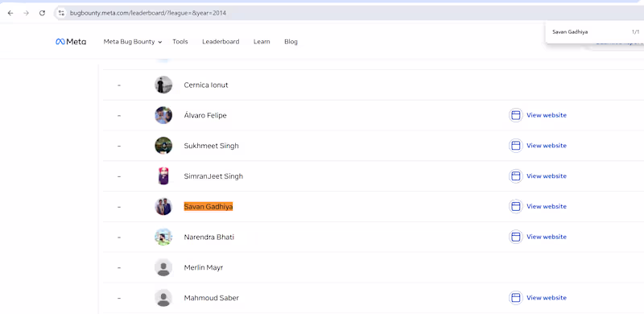Click SimranJeet Singh's profile picture

163,176
